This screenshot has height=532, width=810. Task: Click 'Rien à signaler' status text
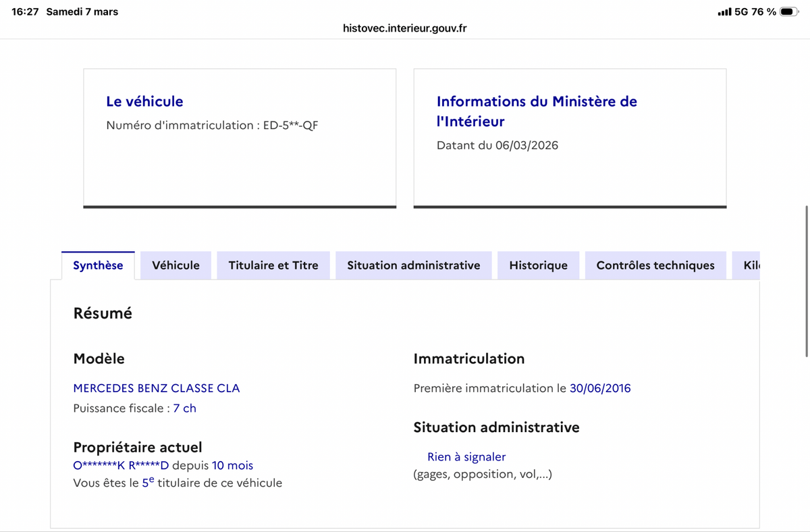tap(466, 457)
